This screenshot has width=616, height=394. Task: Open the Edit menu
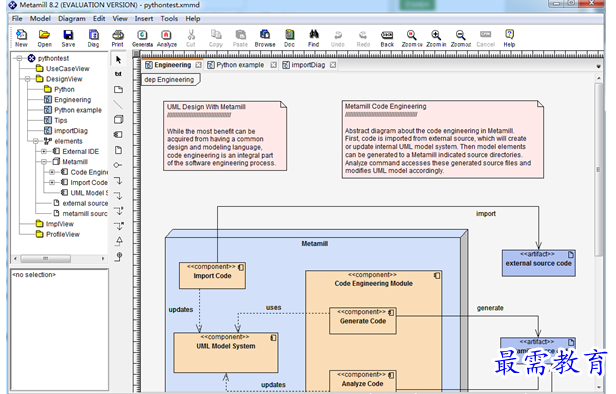coord(99,18)
